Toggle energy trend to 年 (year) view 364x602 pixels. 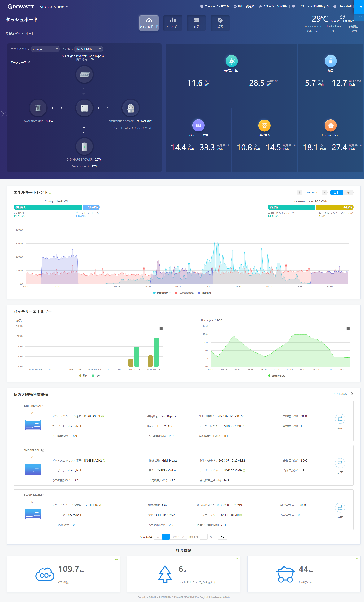click(348, 193)
